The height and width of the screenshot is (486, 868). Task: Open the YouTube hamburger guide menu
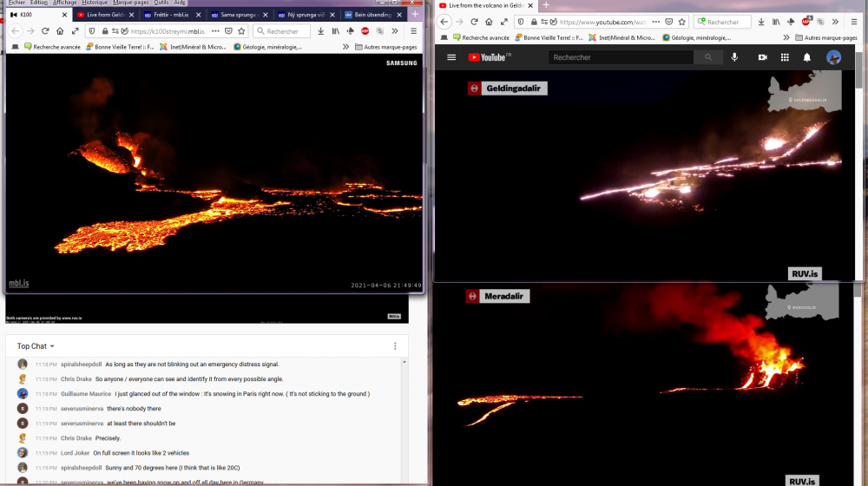[x=451, y=57]
